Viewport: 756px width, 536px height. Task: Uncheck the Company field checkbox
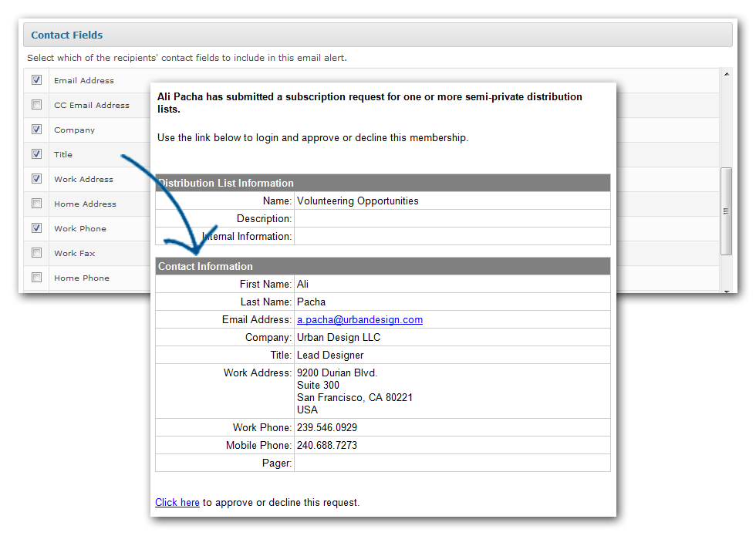coord(37,130)
